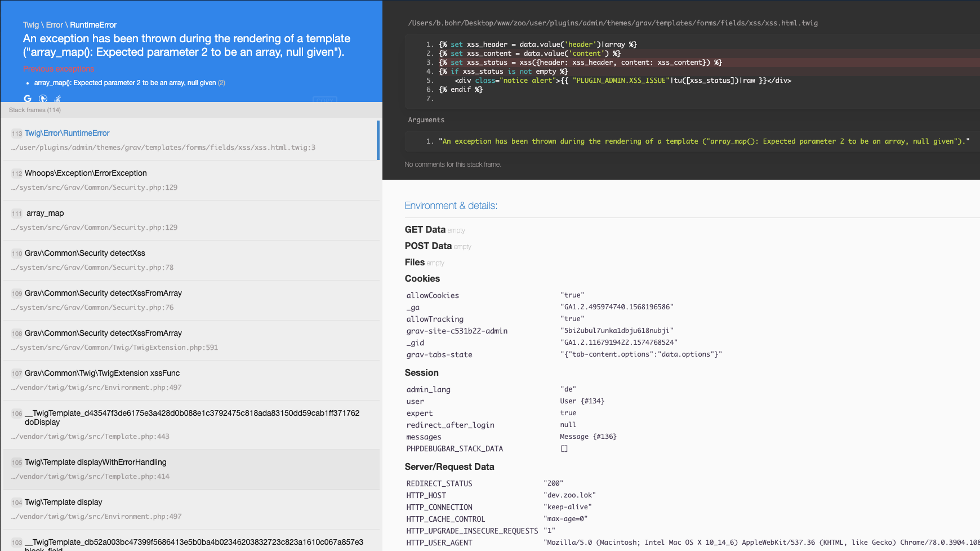This screenshot has height=551, width=980.
Task: Click HTTP_USER_AGENT Mozilla string value
Action: click(x=761, y=543)
